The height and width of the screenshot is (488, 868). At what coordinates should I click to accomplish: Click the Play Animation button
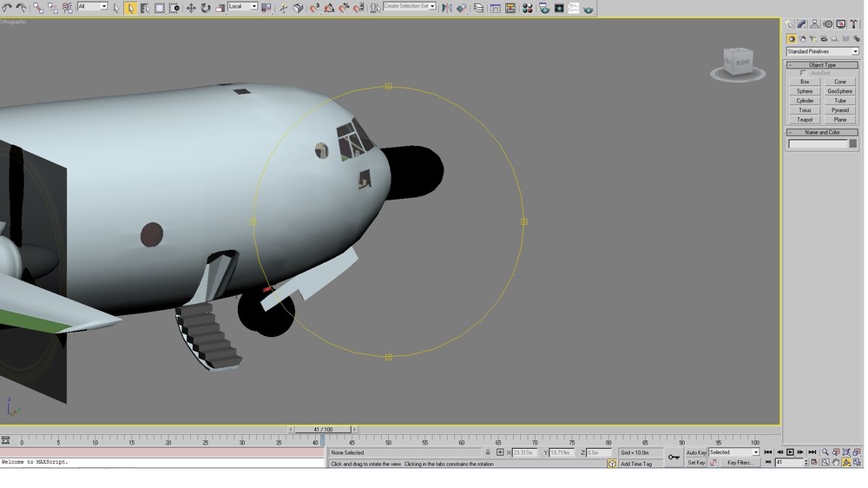[790, 452]
